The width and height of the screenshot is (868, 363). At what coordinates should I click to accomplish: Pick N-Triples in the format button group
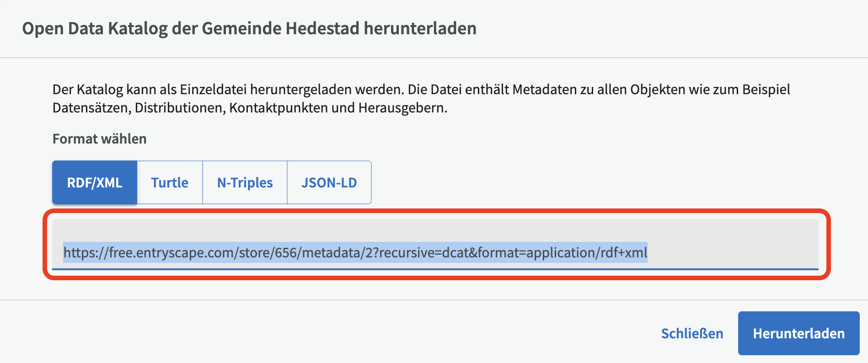tap(245, 182)
